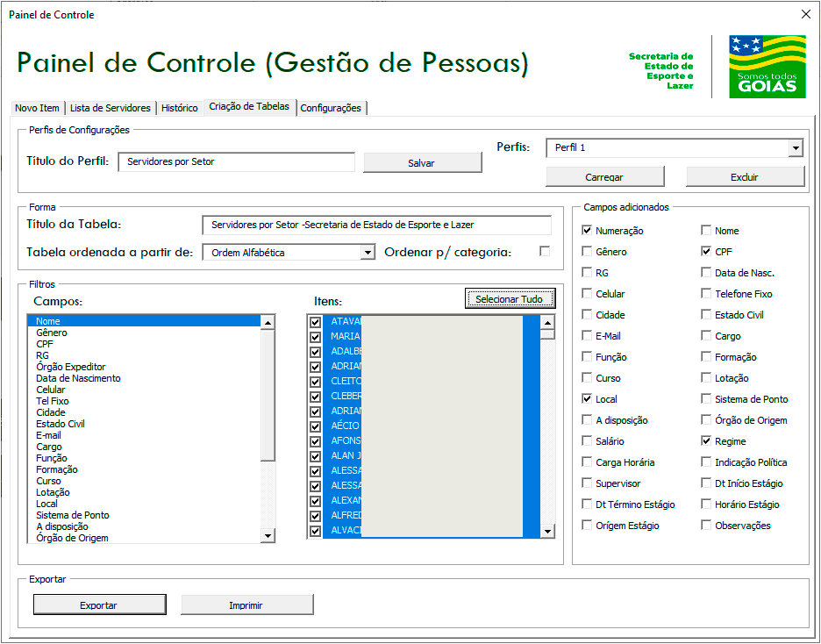
Task: Toggle Ordenar p/ categoria checkbox
Action: pos(545,251)
